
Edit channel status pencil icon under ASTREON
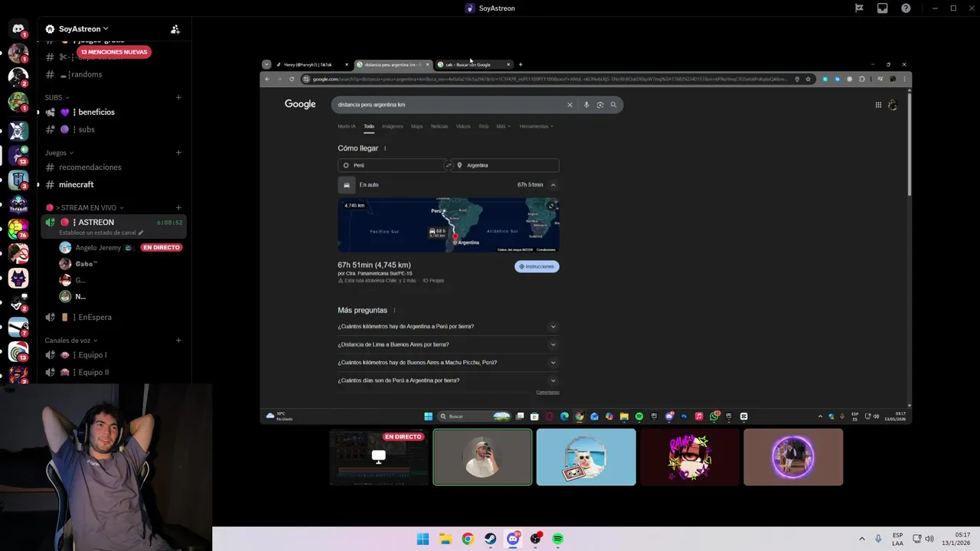pyautogui.click(x=141, y=233)
